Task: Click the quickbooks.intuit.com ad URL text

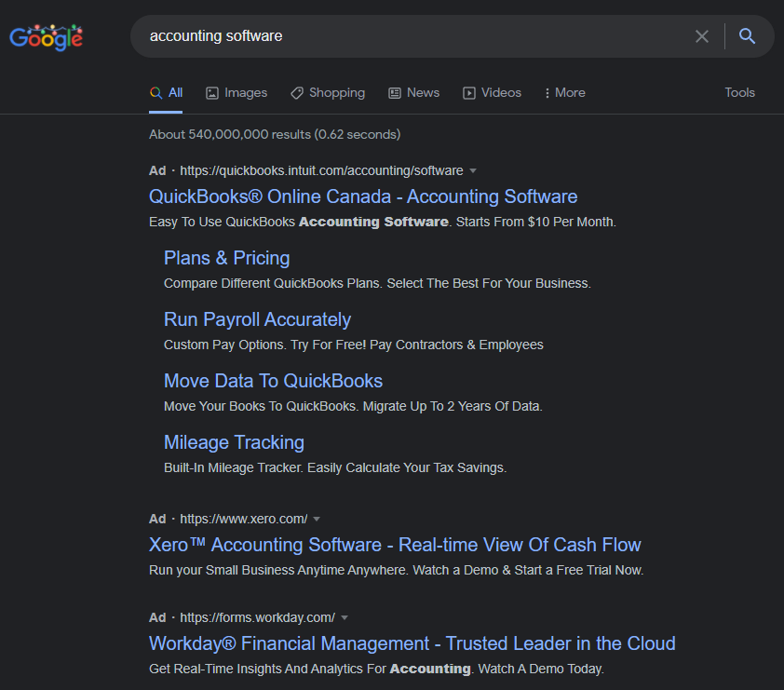Action: point(321,170)
